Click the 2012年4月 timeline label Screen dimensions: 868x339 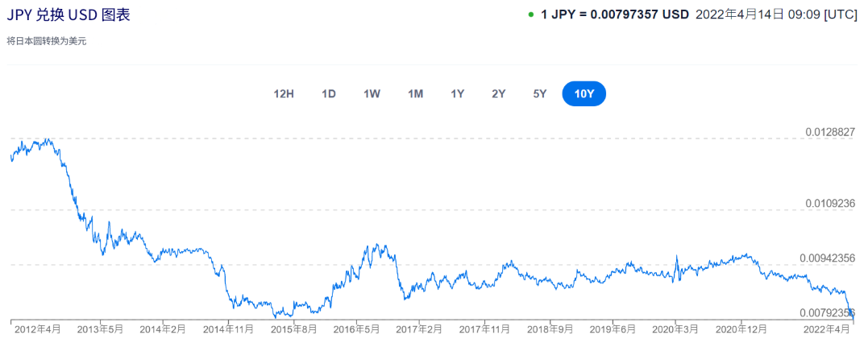coord(38,329)
